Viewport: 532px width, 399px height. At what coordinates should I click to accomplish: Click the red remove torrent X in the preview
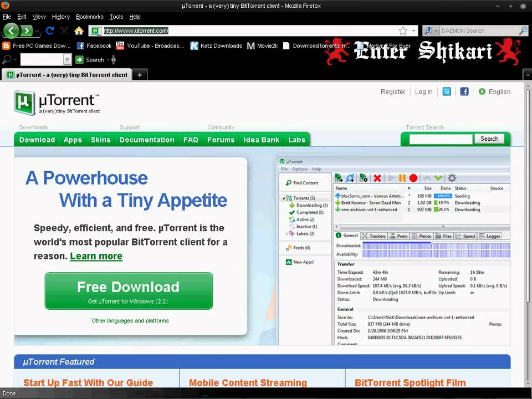[x=377, y=178]
